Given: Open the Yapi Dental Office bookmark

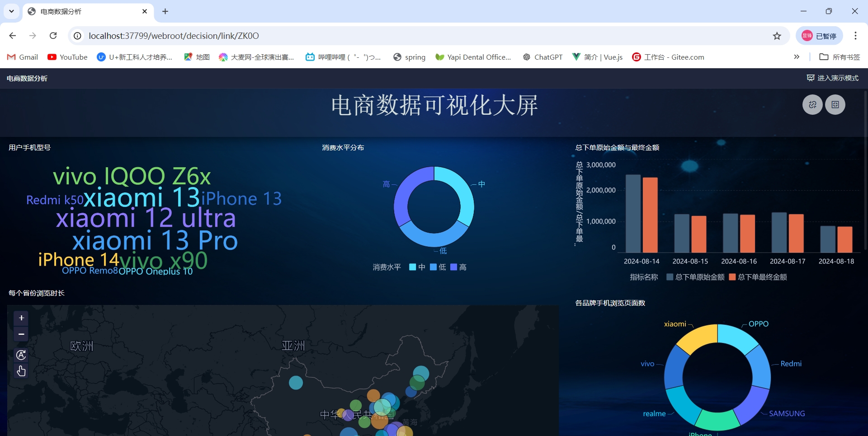Looking at the screenshot, I should [473, 57].
